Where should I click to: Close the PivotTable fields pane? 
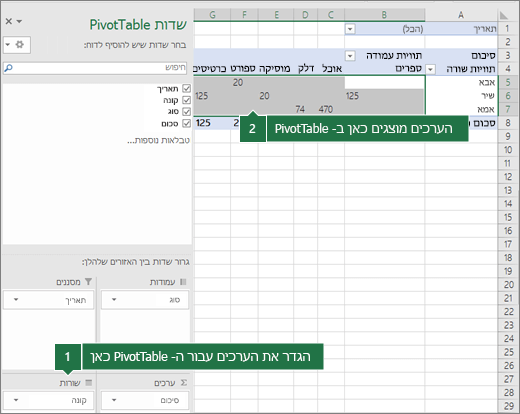pyautogui.click(x=9, y=21)
